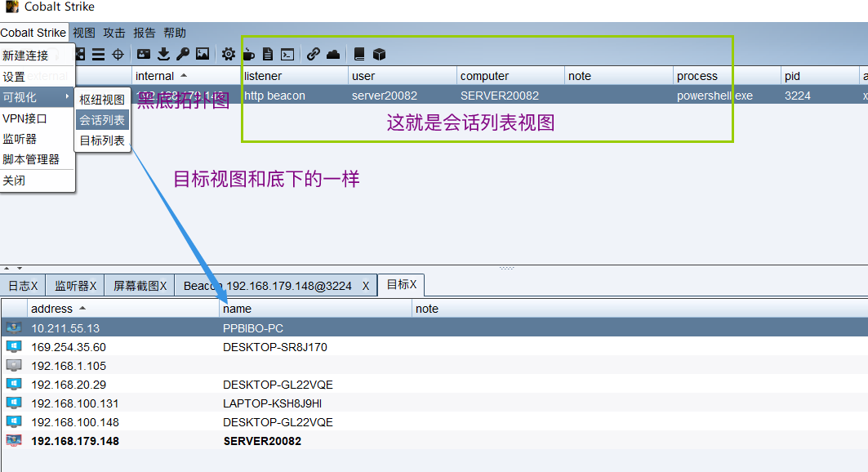Switch to the 屏幕截图 tab
Screen dimensions: 868x472
[x=140, y=286]
